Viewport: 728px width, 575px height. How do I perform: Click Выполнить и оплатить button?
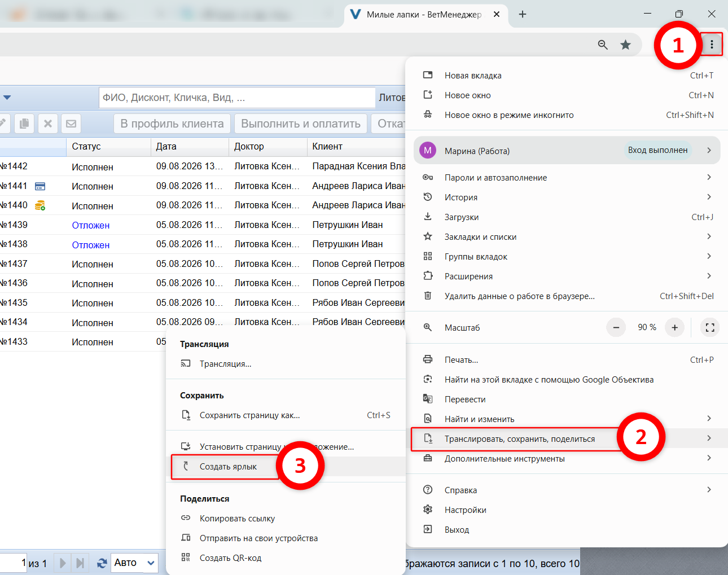[x=301, y=124]
